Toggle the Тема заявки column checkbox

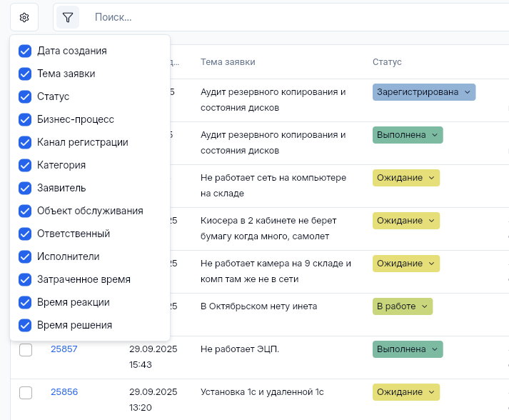tap(25, 74)
